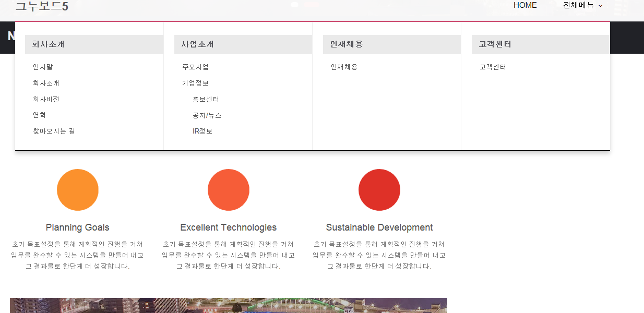Click the city night banner image
The height and width of the screenshot is (313, 644).
229,306
